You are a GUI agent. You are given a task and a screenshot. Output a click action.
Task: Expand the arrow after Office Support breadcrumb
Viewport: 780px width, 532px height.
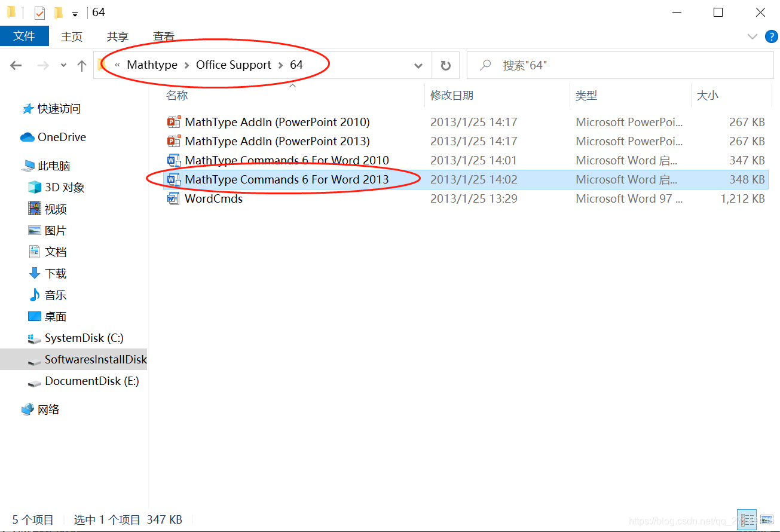(x=281, y=65)
